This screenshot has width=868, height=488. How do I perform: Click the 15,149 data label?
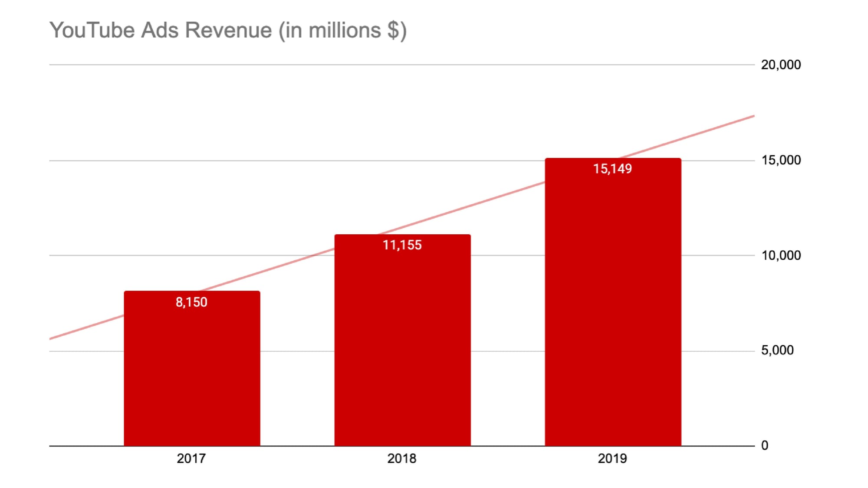tap(612, 169)
